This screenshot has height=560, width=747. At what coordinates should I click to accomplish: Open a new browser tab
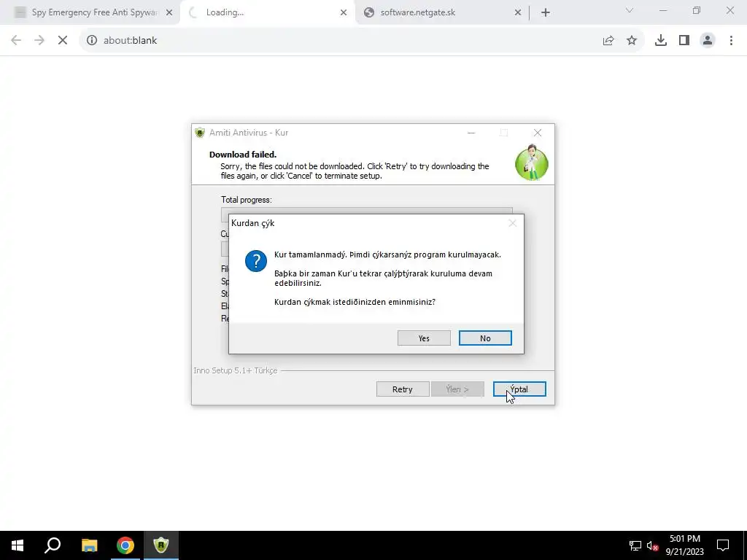click(x=546, y=12)
